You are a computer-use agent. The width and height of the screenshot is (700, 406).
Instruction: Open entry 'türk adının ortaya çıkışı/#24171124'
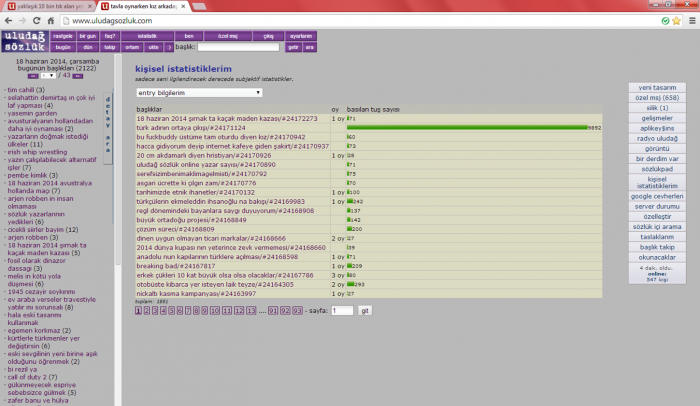[191, 128]
